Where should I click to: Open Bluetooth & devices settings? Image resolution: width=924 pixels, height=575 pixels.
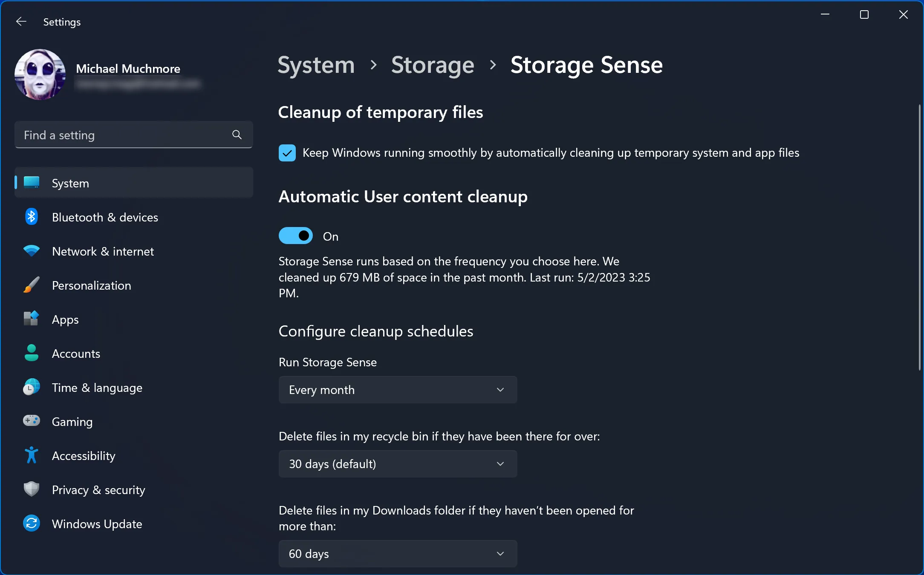(134, 217)
